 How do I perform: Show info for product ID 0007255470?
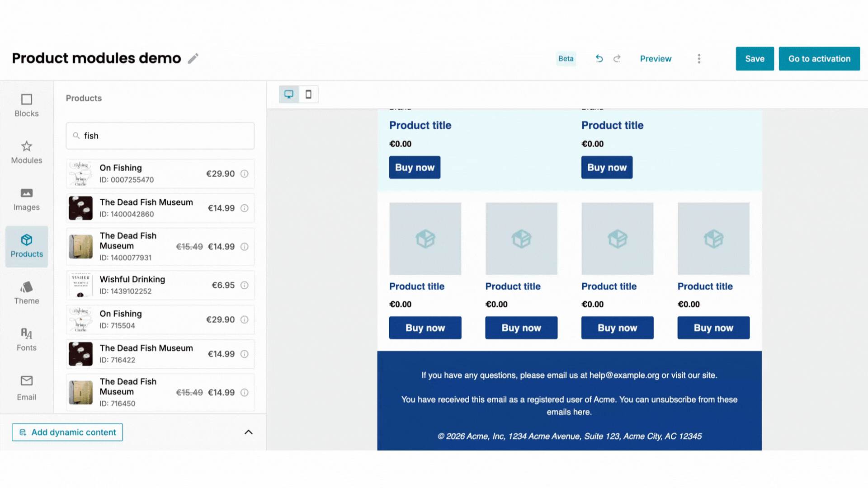tap(245, 174)
